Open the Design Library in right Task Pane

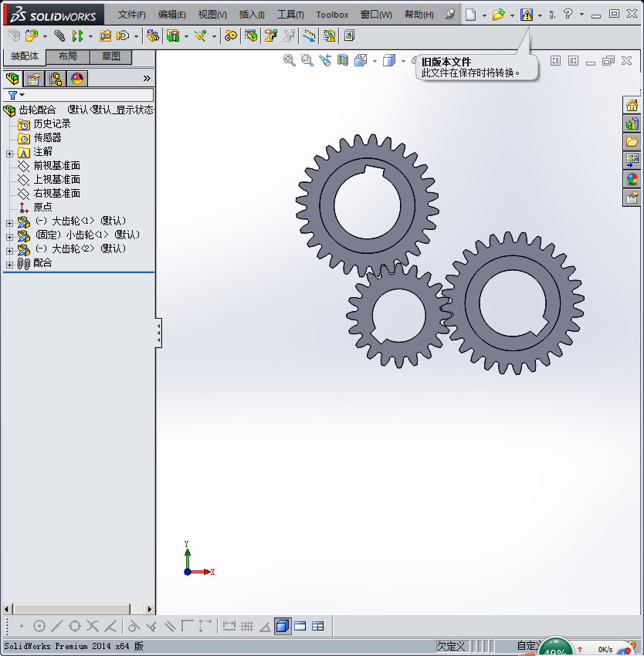632,123
